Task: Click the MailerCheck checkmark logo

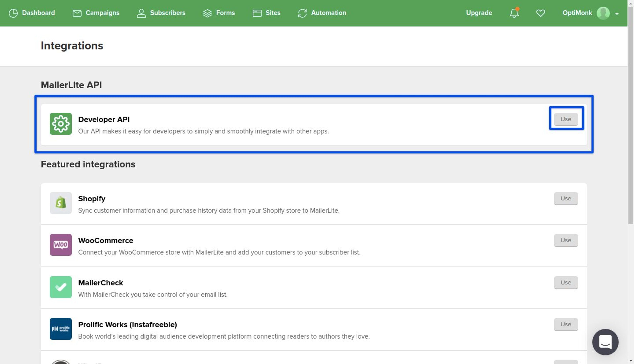Action: 61,287
